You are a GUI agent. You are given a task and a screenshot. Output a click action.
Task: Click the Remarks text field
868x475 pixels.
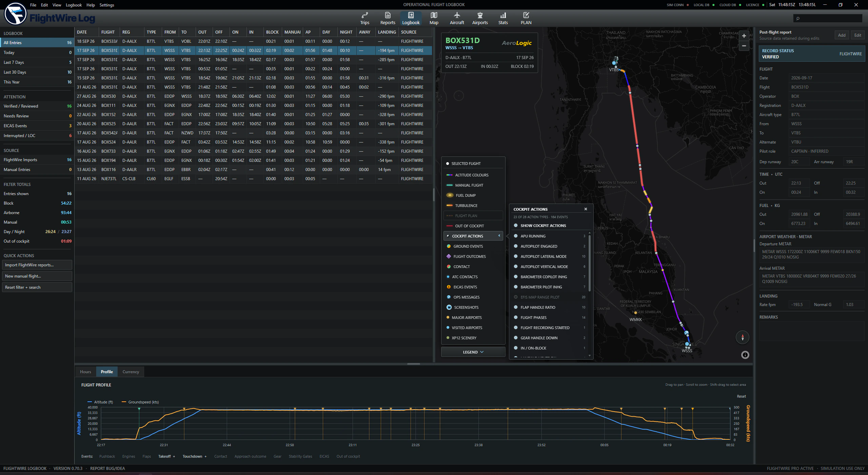coord(812,331)
